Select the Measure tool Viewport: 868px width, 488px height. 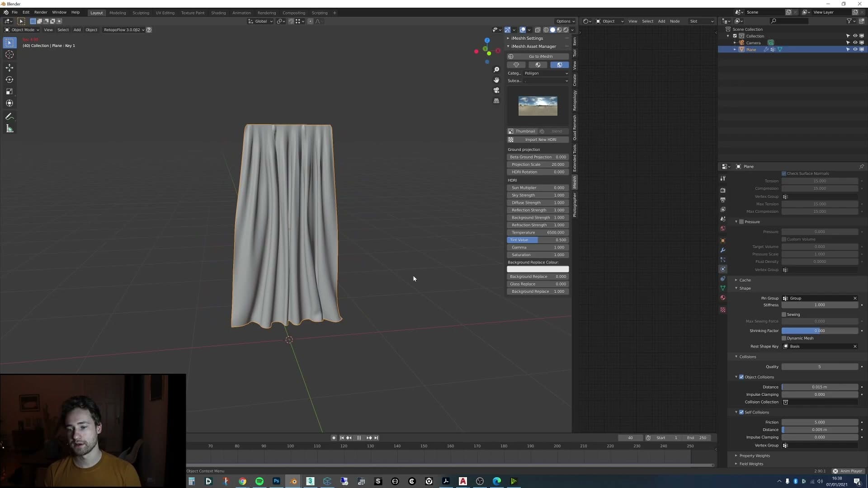pyautogui.click(x=9, y=129)
